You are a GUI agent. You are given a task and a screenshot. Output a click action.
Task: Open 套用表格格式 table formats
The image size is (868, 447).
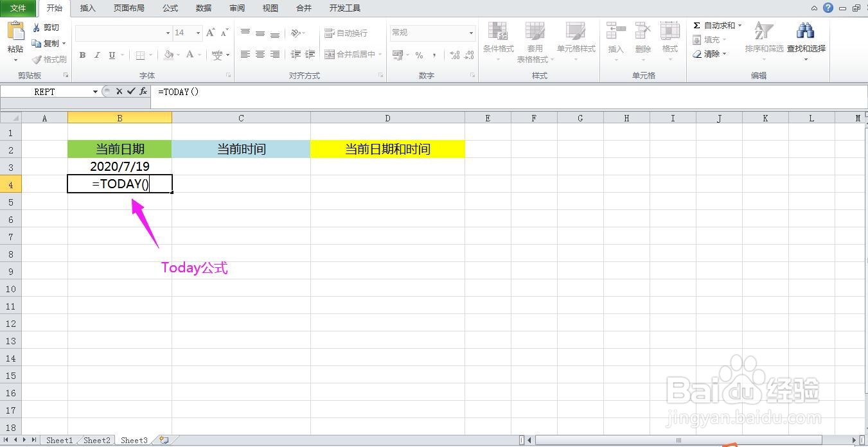pyautogui.click(x=535, y=42)
